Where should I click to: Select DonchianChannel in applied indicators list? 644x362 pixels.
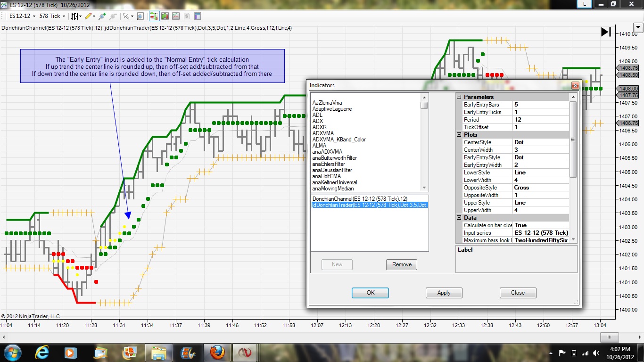370,199
